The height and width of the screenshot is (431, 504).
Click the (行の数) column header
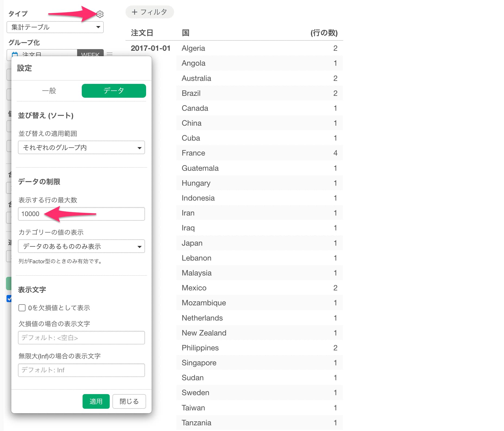324,33
